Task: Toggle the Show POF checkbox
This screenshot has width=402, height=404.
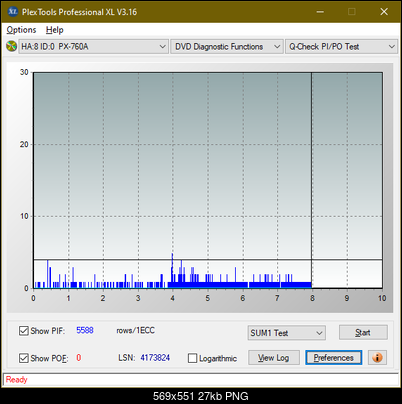Action: [24, 358]
